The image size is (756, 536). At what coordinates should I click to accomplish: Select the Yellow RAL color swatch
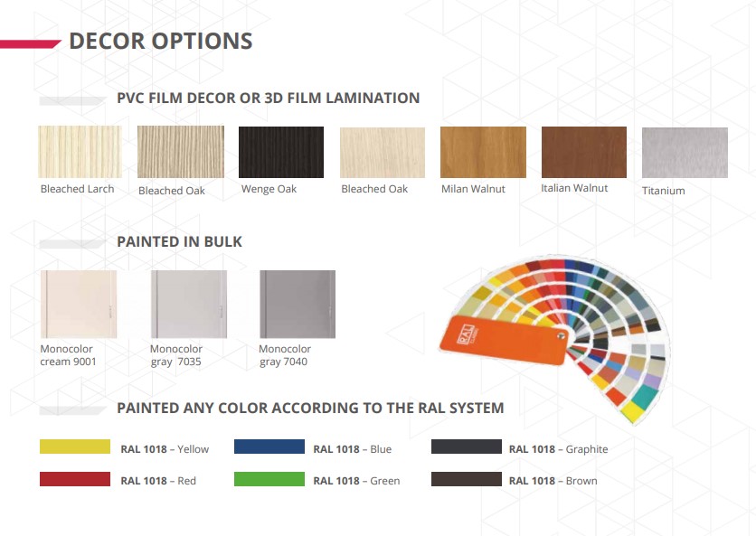click(75, 447)
